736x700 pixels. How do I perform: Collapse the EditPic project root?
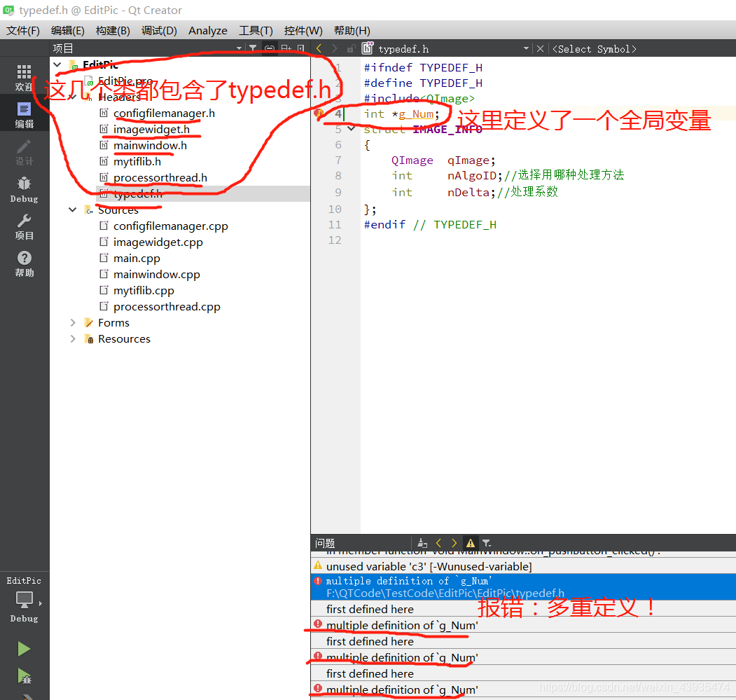(57, 64)
